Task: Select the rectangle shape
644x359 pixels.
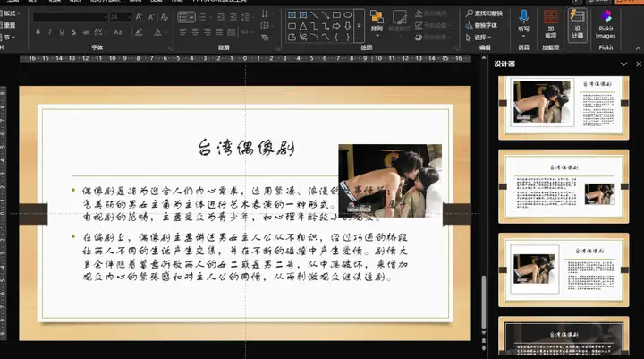Action: coord(336,15)
